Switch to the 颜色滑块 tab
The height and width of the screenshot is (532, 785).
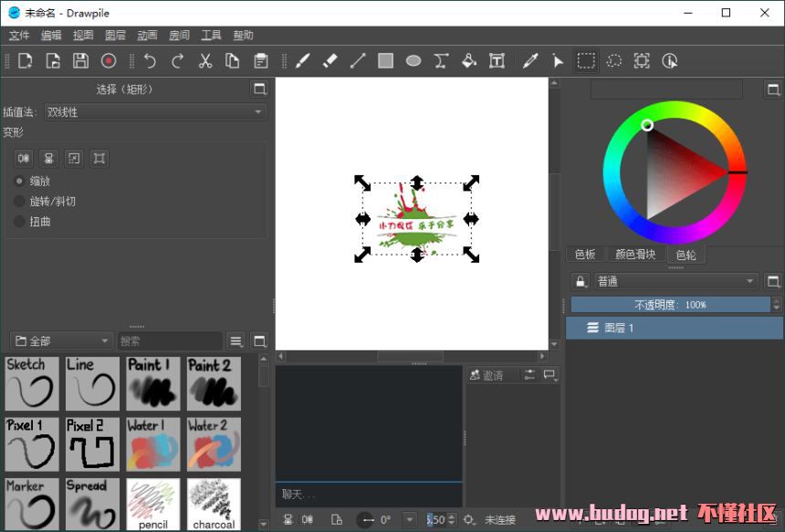point(635,255)
